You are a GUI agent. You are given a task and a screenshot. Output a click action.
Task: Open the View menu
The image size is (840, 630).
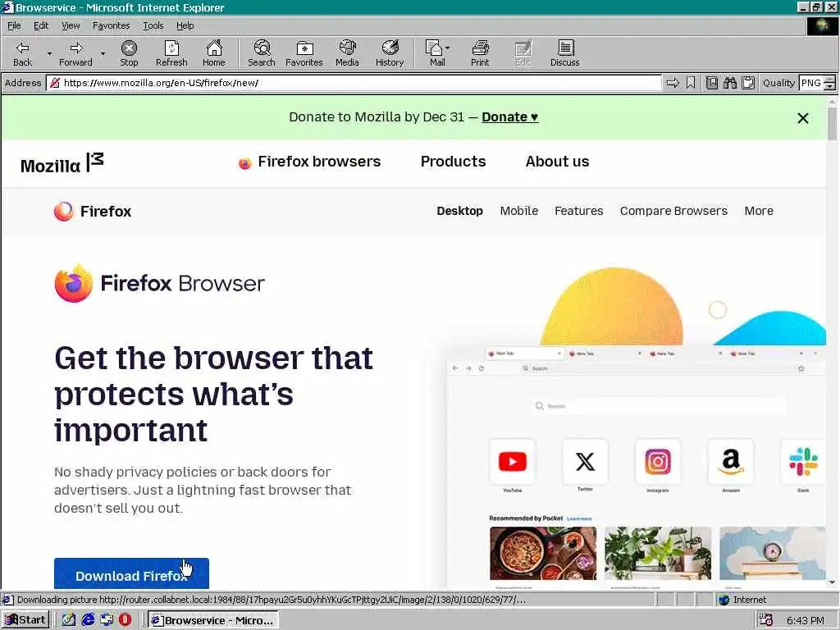pos(71,25)
